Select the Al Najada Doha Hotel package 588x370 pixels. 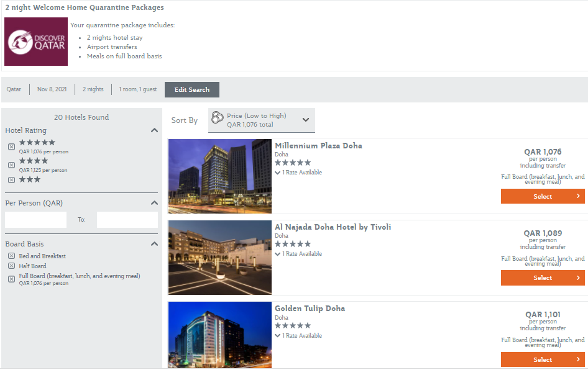point(543,278)
